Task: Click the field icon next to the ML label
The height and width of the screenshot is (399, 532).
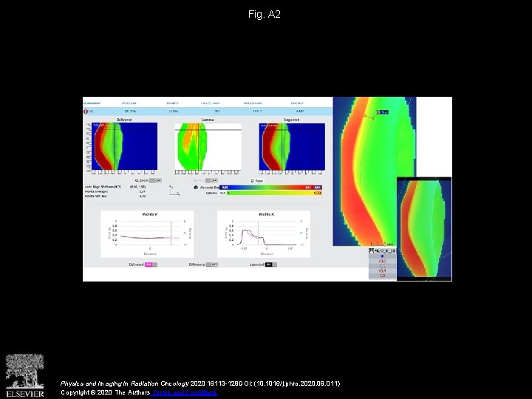Action: coord(372,251)
